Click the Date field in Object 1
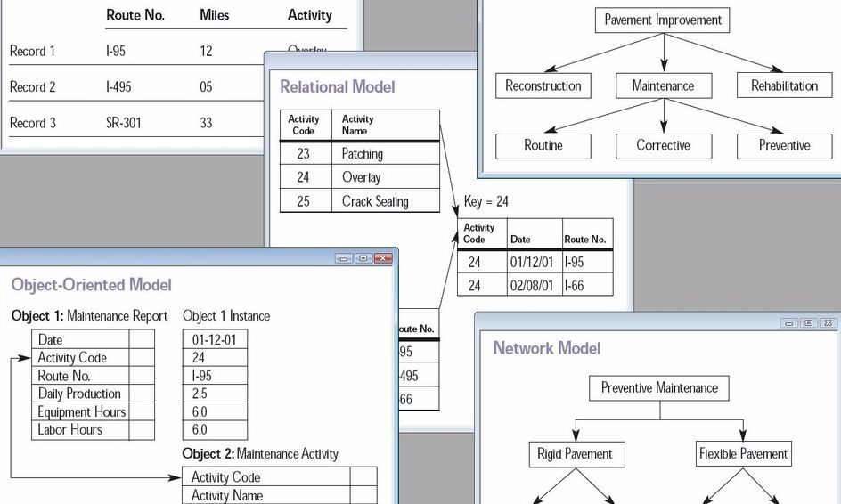Image resolution: width=841 pixels, height=504 pixels. coord(93,339)
